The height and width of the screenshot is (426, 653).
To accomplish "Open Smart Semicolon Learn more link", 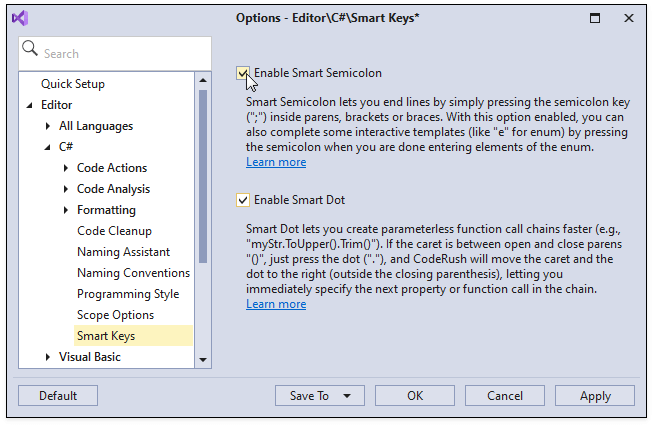I will [276, 162].
